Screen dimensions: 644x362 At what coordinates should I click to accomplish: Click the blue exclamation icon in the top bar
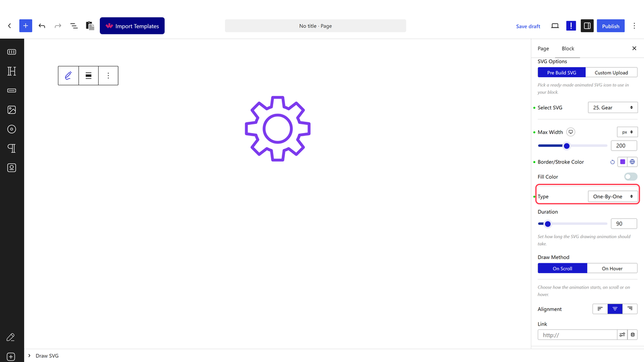click(x=571, y=26)
